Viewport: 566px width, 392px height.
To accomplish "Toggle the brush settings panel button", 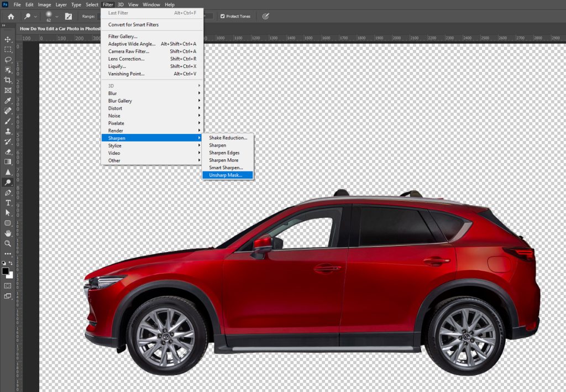I will pos(69,16).
